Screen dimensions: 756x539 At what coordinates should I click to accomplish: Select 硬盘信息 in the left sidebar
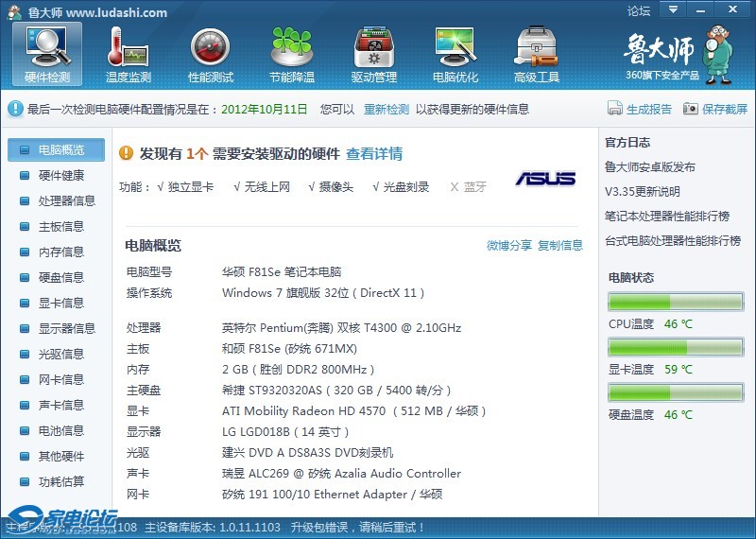(60, 277)
